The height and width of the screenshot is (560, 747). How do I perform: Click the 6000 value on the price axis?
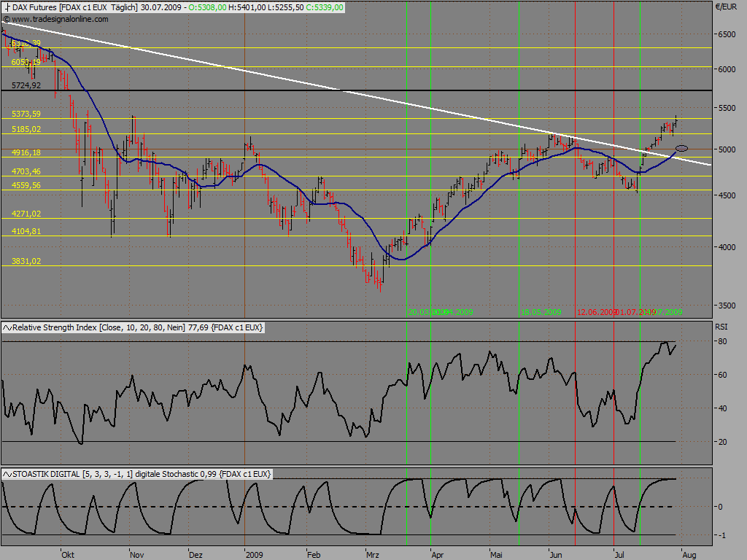click(x=727, y=69)
